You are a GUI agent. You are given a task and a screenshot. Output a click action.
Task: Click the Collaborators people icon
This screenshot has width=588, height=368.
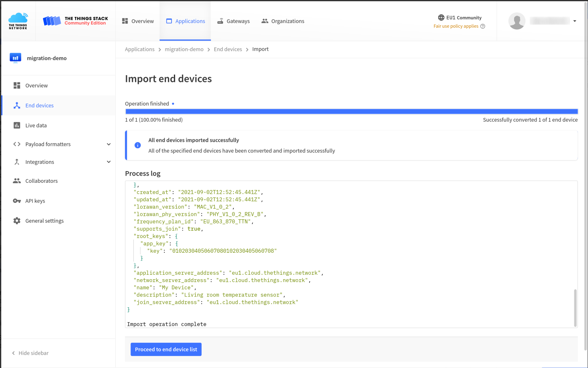pos(17,181)
